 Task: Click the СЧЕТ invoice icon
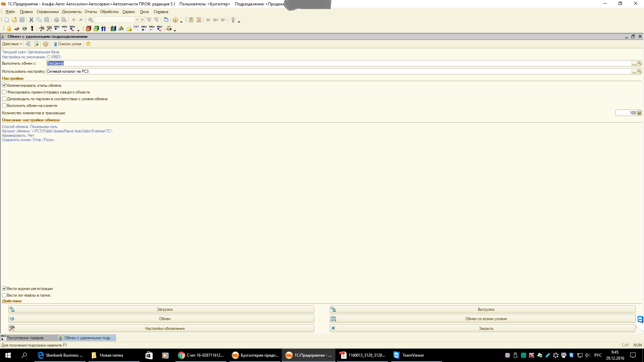point(136,29)
